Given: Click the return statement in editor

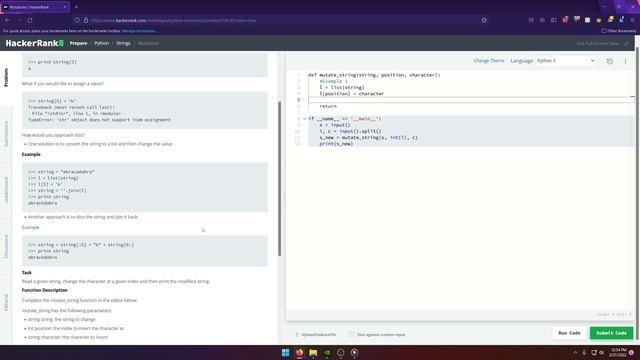Looking at the screenshot, I should click(x=328, y=106).
